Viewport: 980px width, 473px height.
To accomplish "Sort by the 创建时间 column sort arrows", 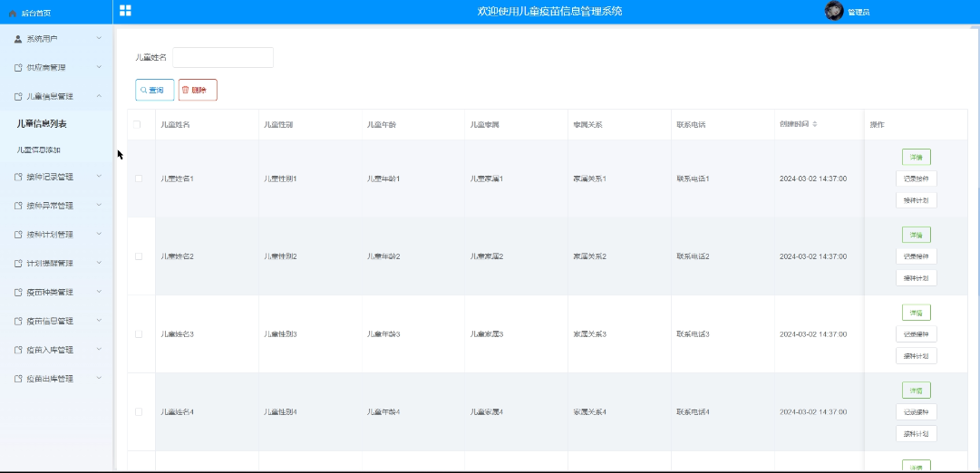I will (x=814, y=124).
